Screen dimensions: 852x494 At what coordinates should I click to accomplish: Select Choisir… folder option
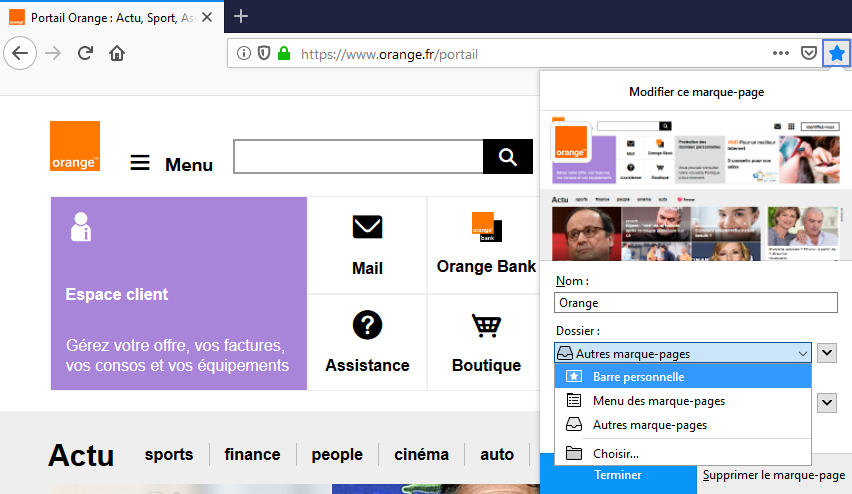(x=683, y=453)
